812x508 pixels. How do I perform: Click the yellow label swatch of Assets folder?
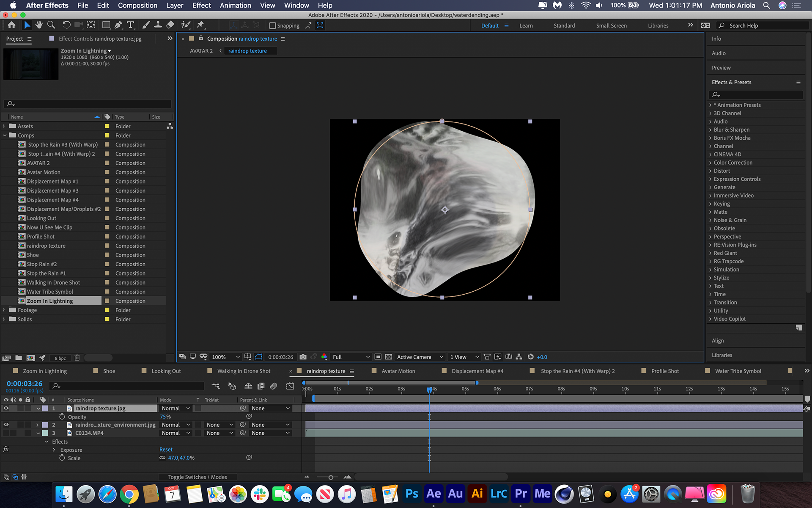click(107, 126)
